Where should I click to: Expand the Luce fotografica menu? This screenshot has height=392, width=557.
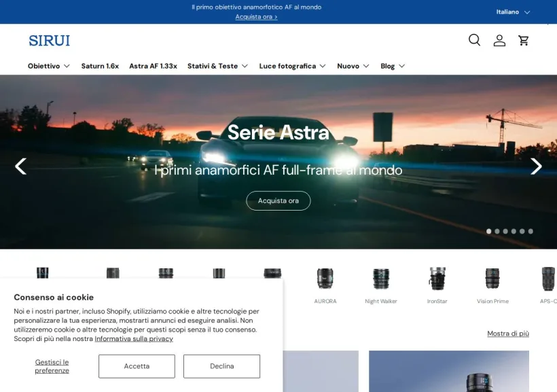pos(292,66)
